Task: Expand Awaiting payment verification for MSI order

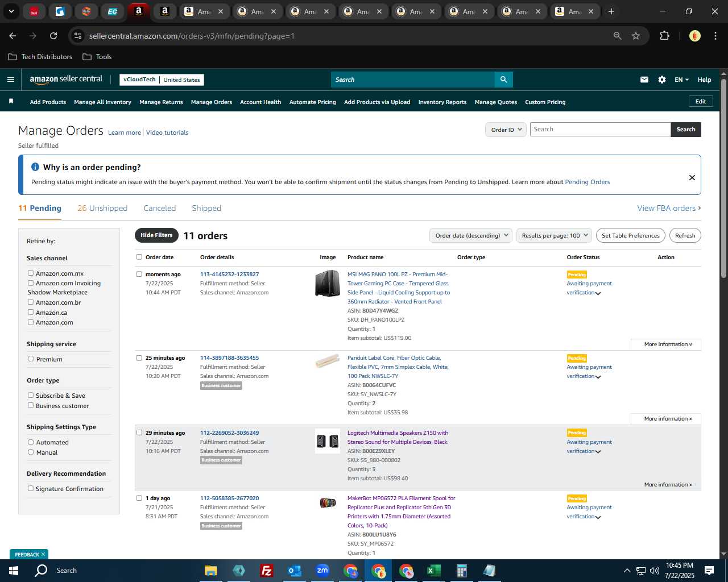Action: [598, 293]
